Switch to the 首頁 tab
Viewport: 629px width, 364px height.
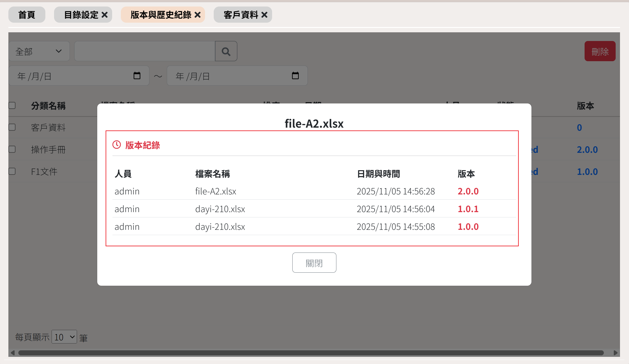click(x=27, y=15)
